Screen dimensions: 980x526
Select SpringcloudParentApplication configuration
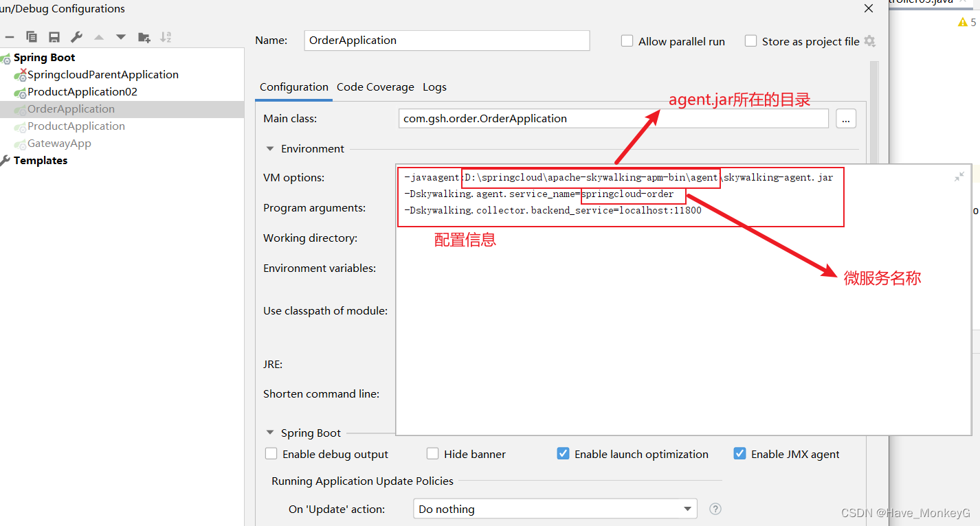(103, 75)
